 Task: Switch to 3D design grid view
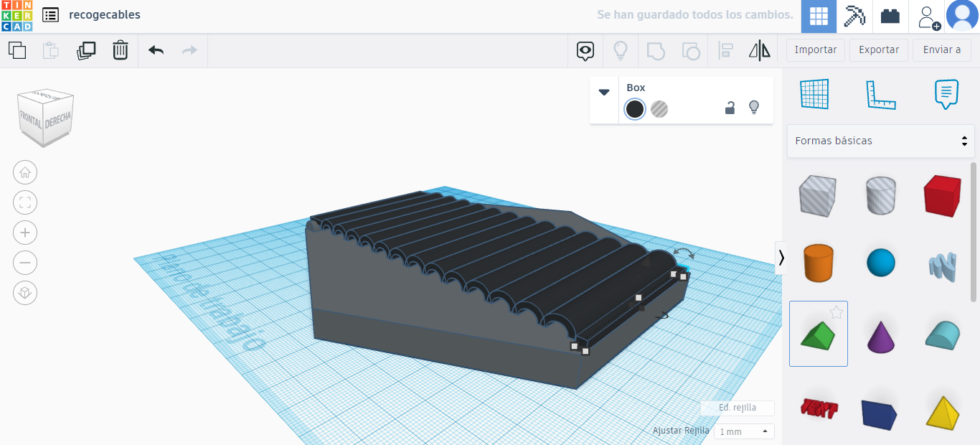click(819, 17)
